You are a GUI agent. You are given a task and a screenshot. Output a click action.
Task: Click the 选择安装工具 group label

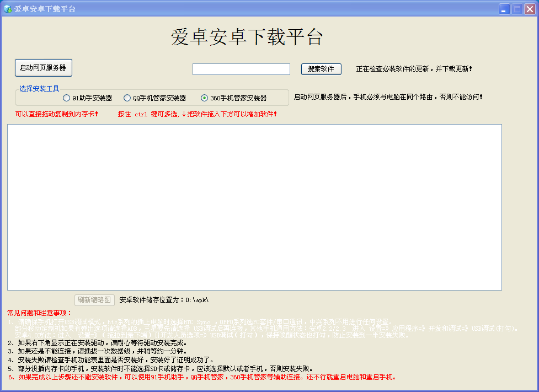[x=39, y=89]
